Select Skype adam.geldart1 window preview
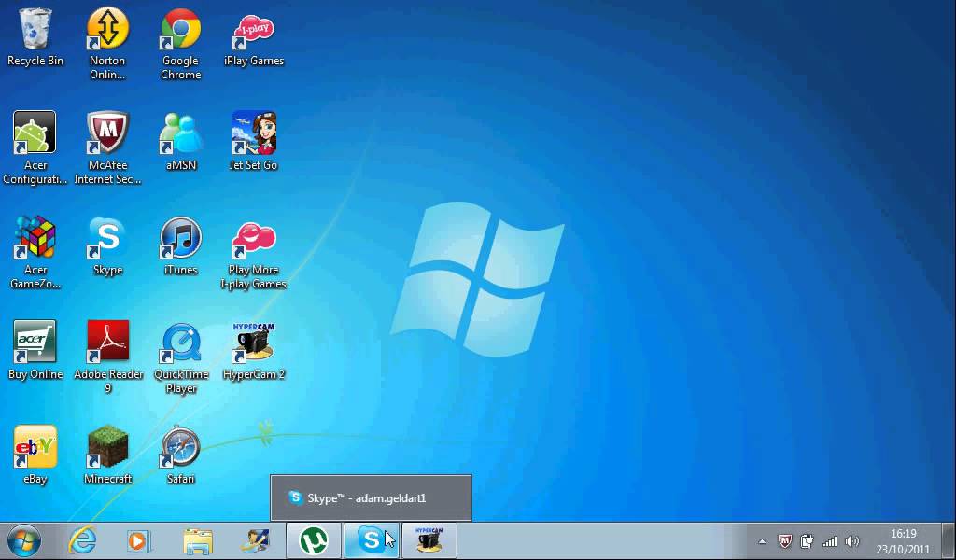Viewport: 956px width, 560px height. point(371,497)
